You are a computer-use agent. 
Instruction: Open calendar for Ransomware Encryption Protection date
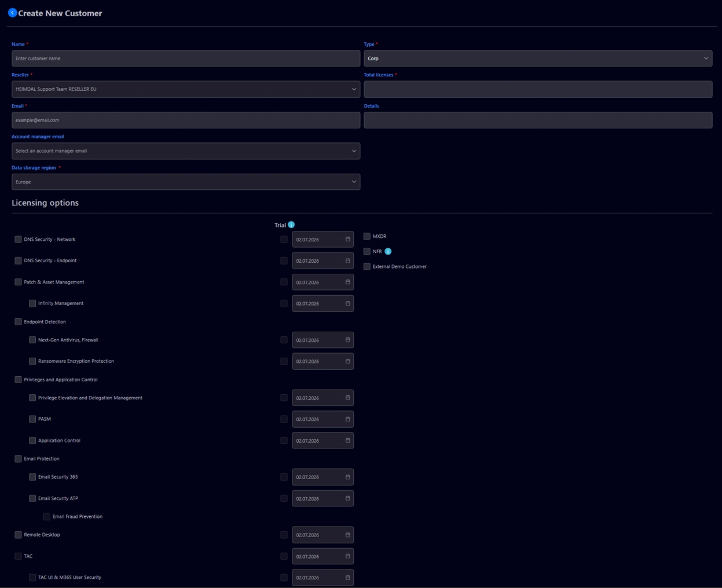347,361
